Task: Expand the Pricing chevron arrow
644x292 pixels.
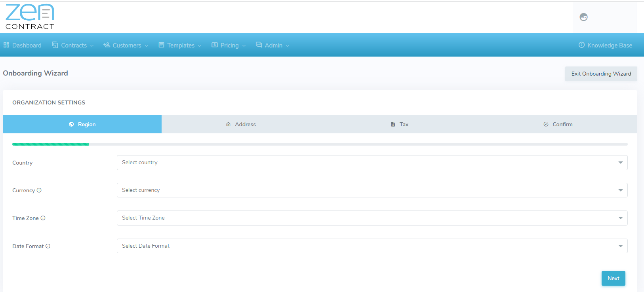Action: [244, 46]
